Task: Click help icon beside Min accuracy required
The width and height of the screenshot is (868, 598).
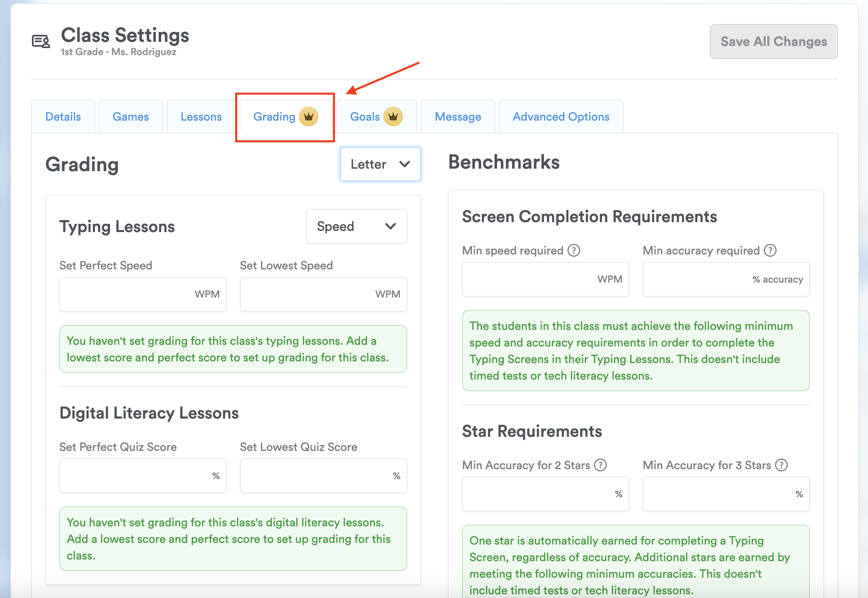Action: coord(770,250)
